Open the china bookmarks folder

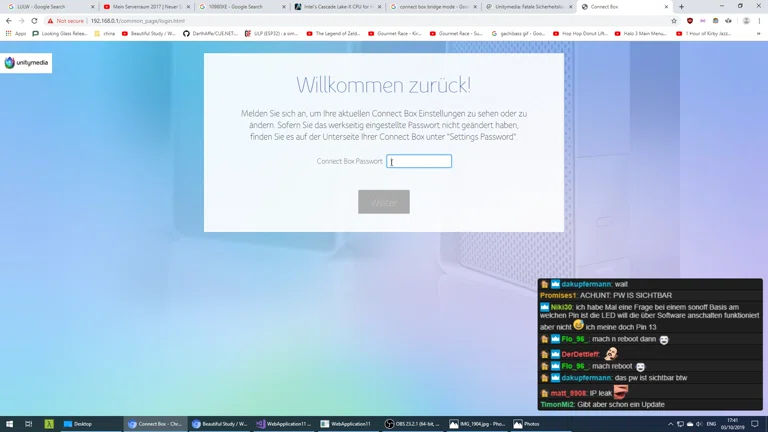(104, 33)
